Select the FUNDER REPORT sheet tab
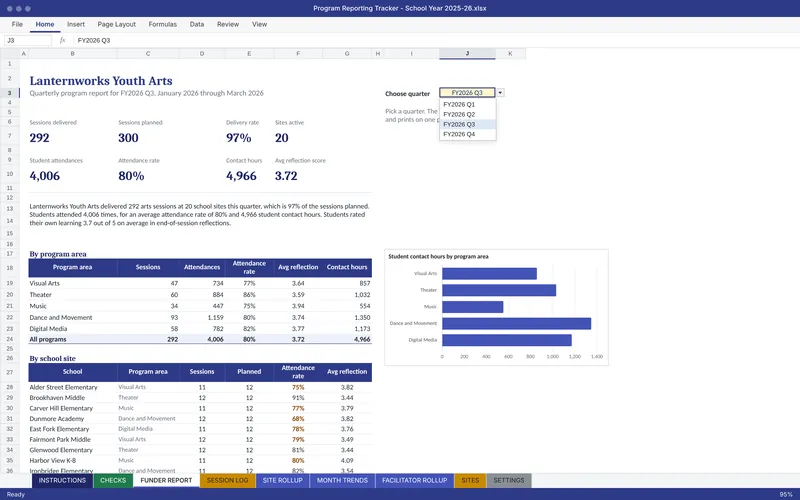This screenshot has height=500, width=800. click(166, 481)
